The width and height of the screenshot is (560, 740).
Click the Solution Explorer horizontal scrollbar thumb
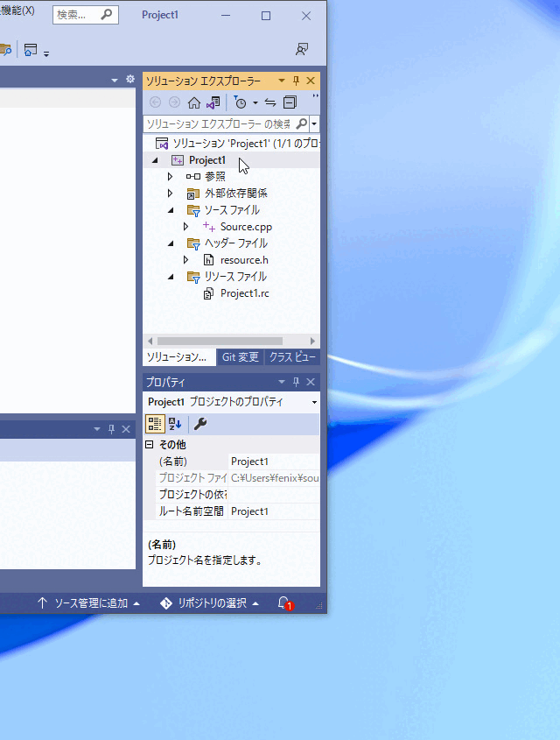(220, 341)
